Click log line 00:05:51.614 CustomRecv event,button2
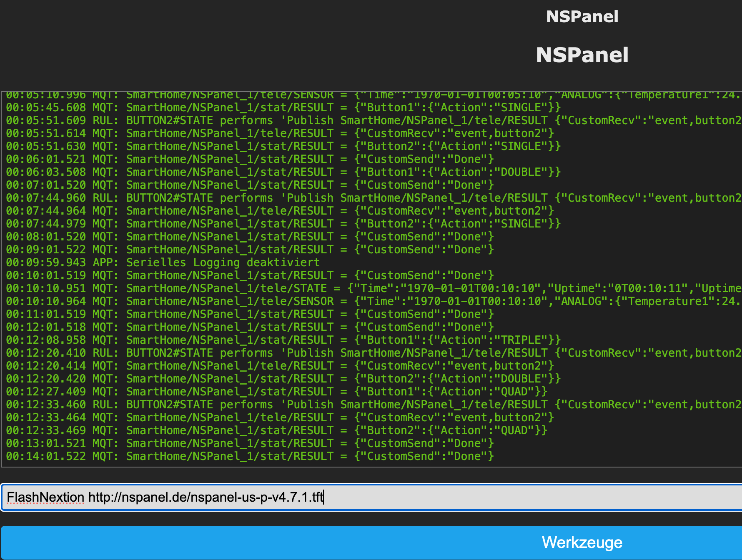 click(280, 133)
